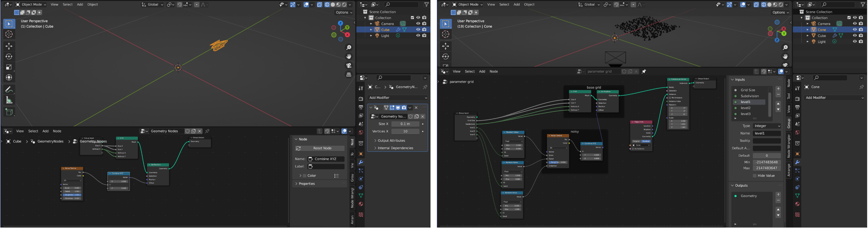Image resolution: width=868 pixels, height=228 pixels.
Task: Click the Add Cube tool icon
Action: click(x=9, y=112)
